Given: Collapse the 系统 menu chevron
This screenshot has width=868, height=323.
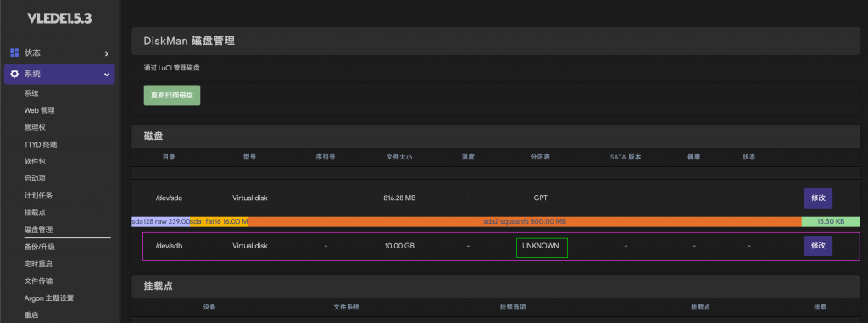Looking at the screenshot, I should [107, 75].
